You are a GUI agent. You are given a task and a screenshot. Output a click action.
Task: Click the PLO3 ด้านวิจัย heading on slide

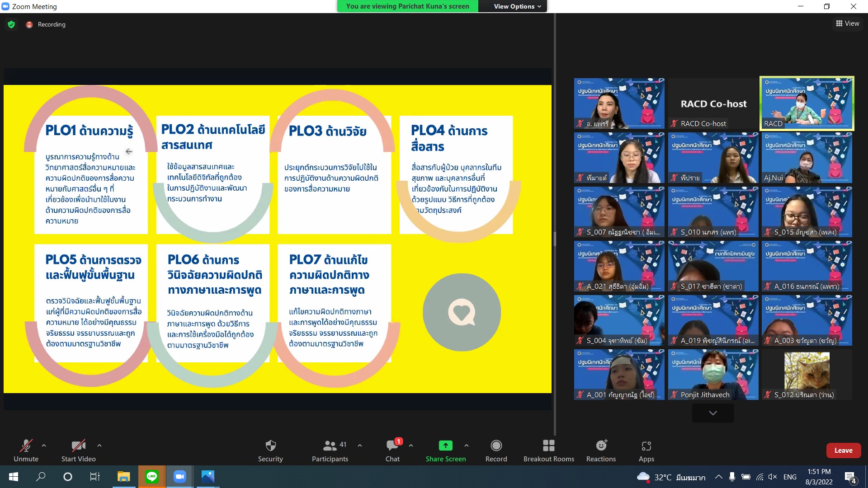pyautogui.click(x=328, y=131)
